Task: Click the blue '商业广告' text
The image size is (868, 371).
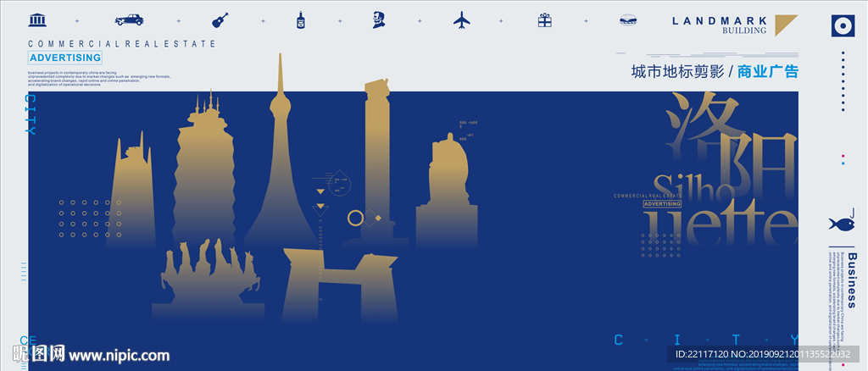Action: [x=768, y=72]
